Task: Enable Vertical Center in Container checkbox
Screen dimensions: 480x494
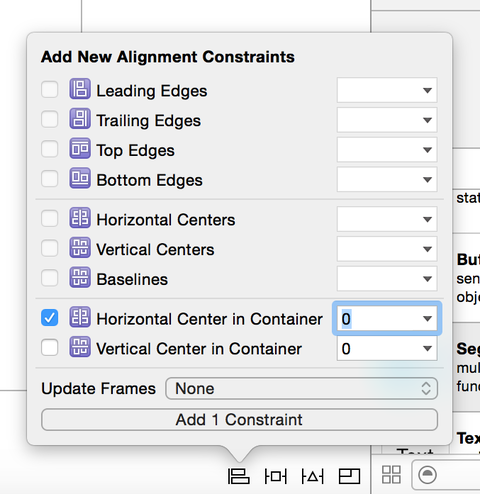Action: [x=50, y=347]
